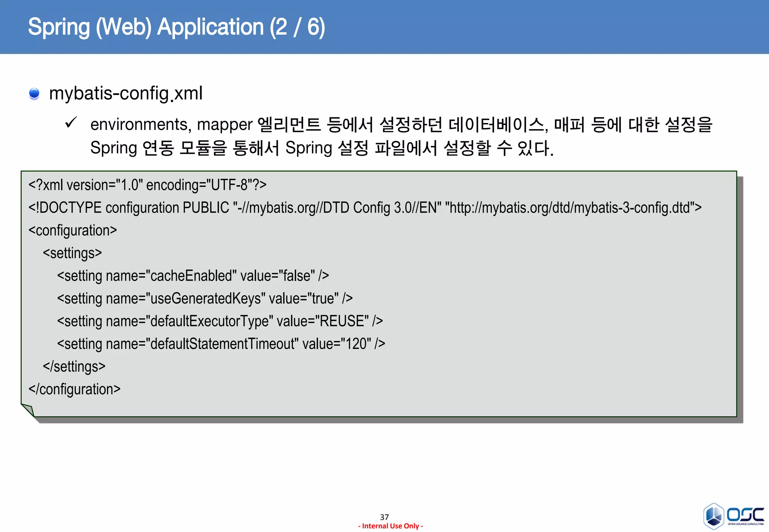Click the closing '</configuration>' tag
Image resolution: width=769 pixels, height=532 pixels.
click(x=75, y=389)
